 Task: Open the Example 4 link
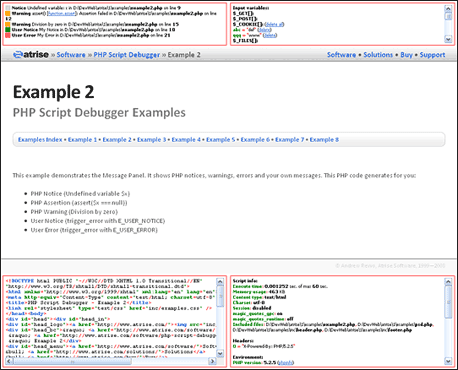click(x=186, y=140)
